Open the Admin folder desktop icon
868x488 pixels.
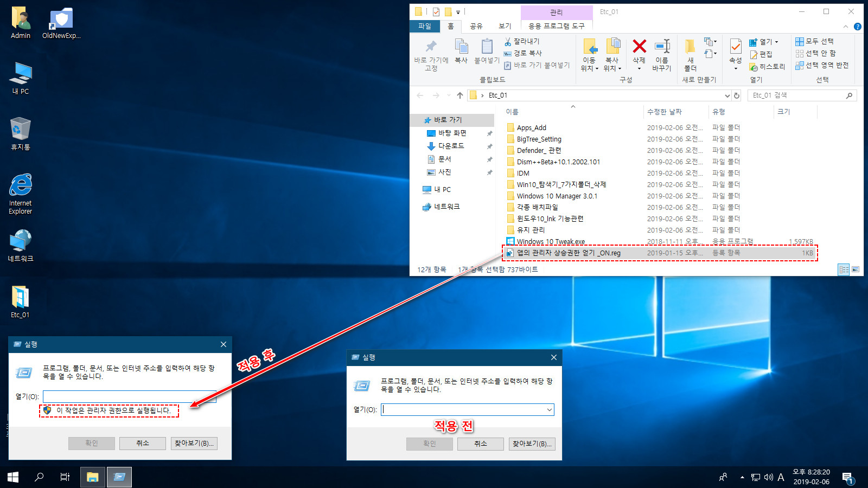point(21,23)
